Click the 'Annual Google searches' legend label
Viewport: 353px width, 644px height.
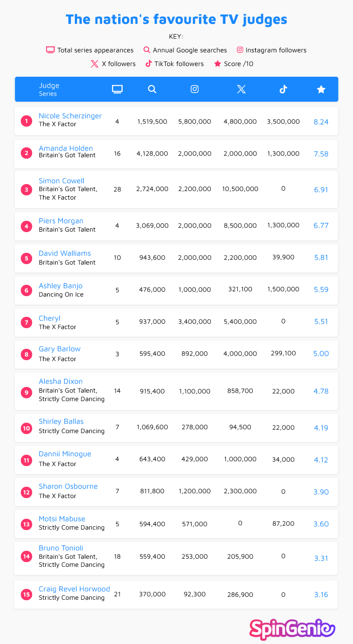[x=190, y=50]
